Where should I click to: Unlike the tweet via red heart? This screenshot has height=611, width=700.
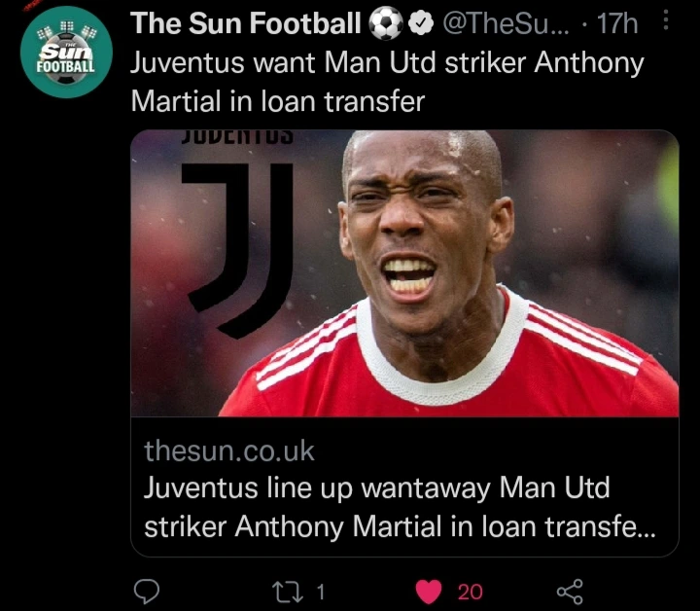429,592
